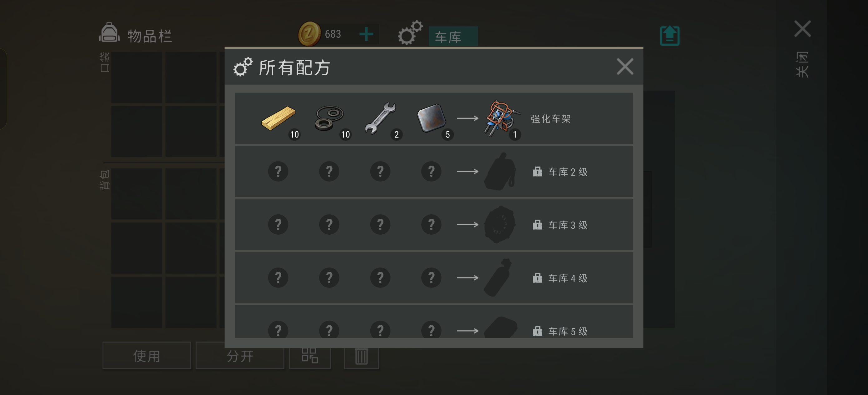This screenshot has height=395, width=868.
Task: Tap the rubber parts ingredient icon
Action: pos(329,118)
